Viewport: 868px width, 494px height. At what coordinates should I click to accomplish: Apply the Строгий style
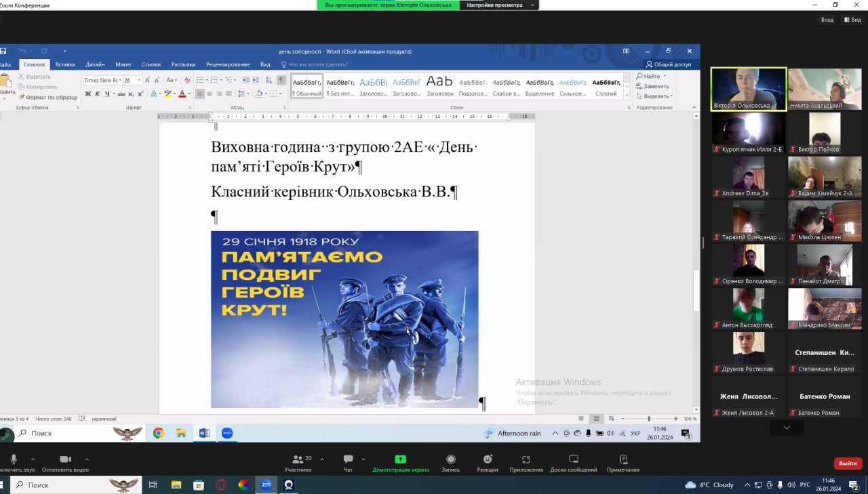pos(606,86)
